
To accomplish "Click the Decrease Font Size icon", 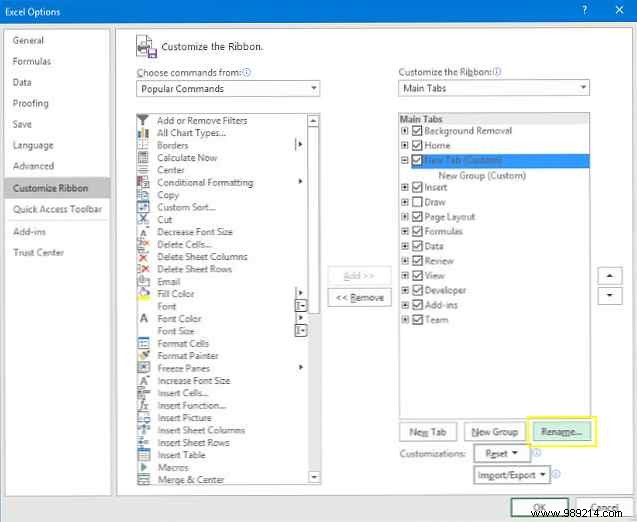I will (x=143, y=232).
